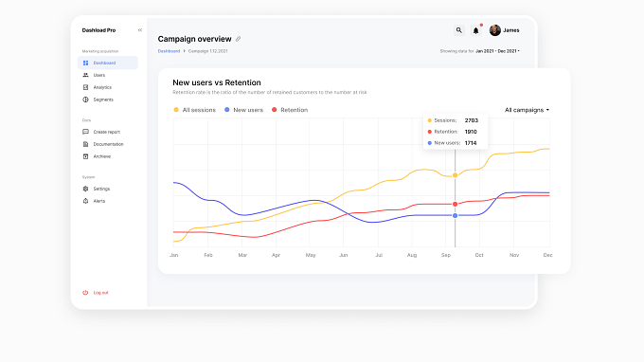Click the Archieve box icon
This screenshot has width=644, height=362.
point(85,156)
